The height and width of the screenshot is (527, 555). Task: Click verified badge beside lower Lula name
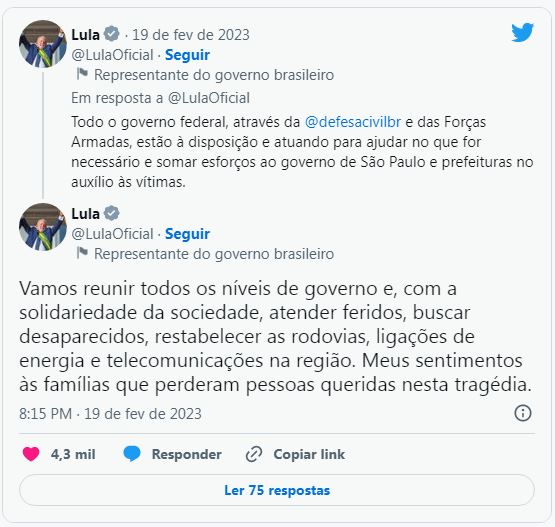tap(111, 213)
